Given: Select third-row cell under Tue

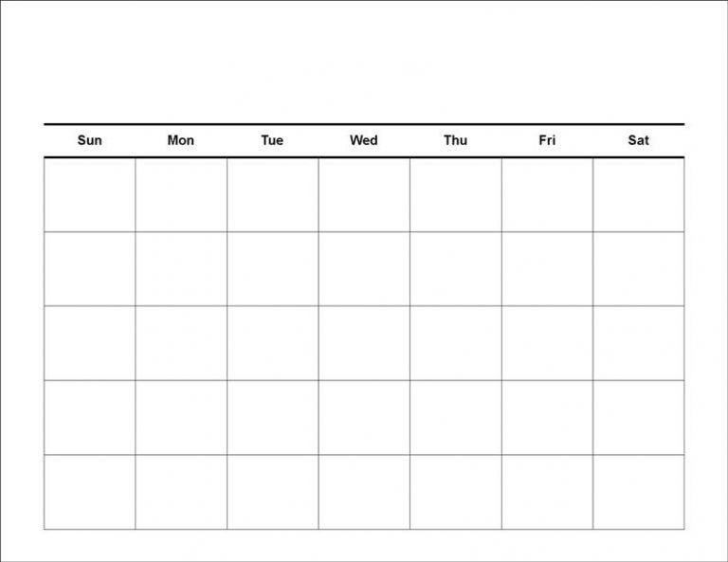Looking at the screenshot, I should (x=273, y=343).
